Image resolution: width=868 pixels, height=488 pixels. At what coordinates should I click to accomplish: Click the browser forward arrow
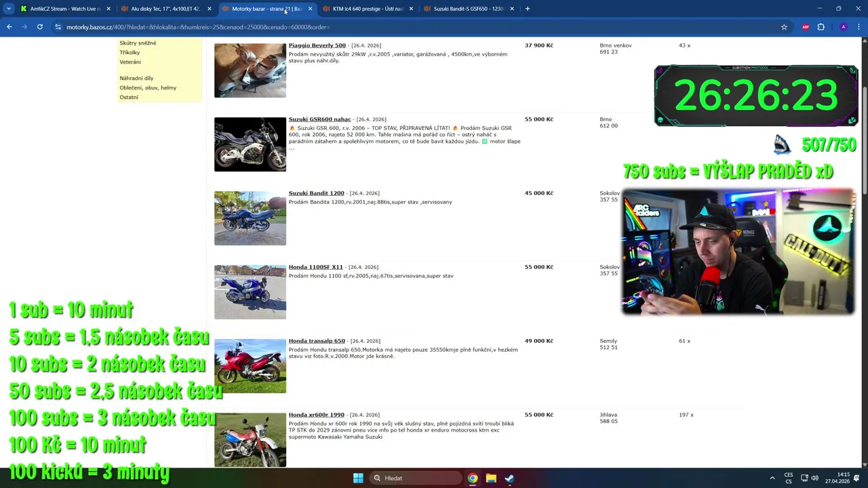pyautogui.click(x=24, y=27)
